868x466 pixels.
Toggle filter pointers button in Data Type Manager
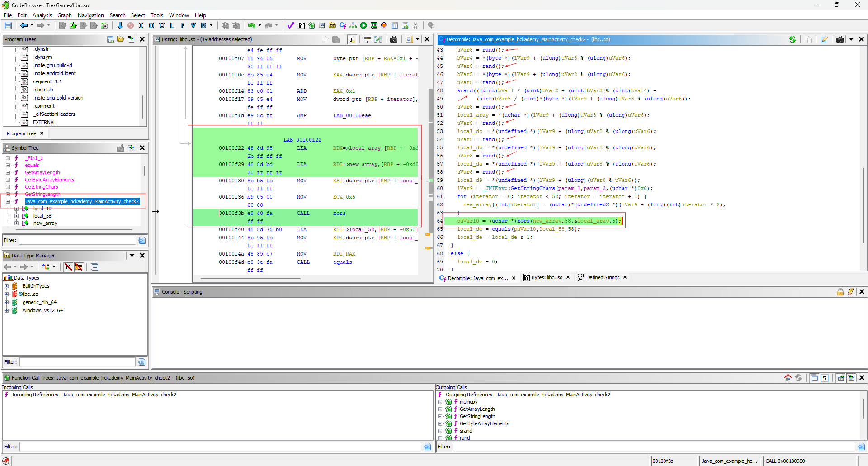pyautogui.click(x=79, y=267)
